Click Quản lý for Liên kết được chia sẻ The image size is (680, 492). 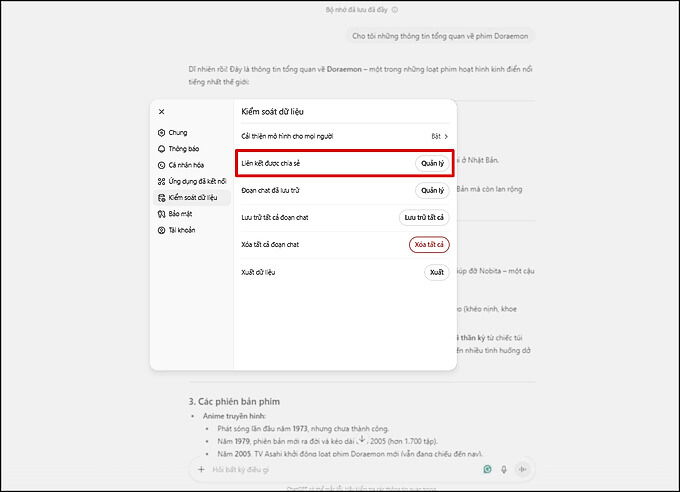click(432, 163)
